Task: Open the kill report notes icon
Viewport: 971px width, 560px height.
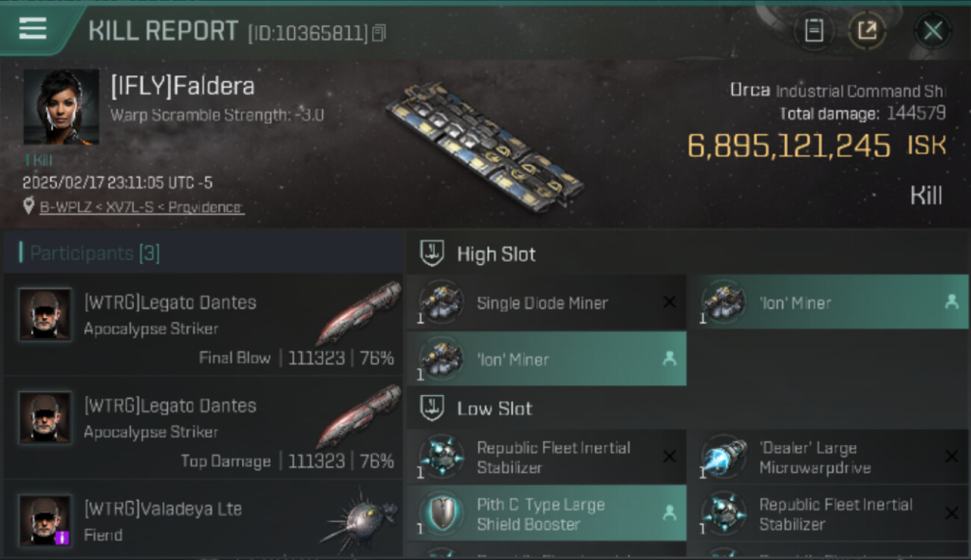Action: click(x=814, y=31)
